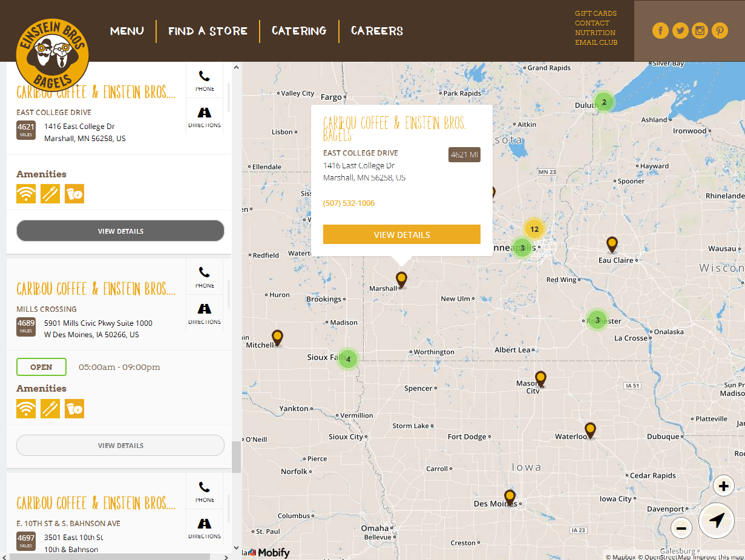Click the horizontal scrollbar below the store list

click(x=110, y=556)
